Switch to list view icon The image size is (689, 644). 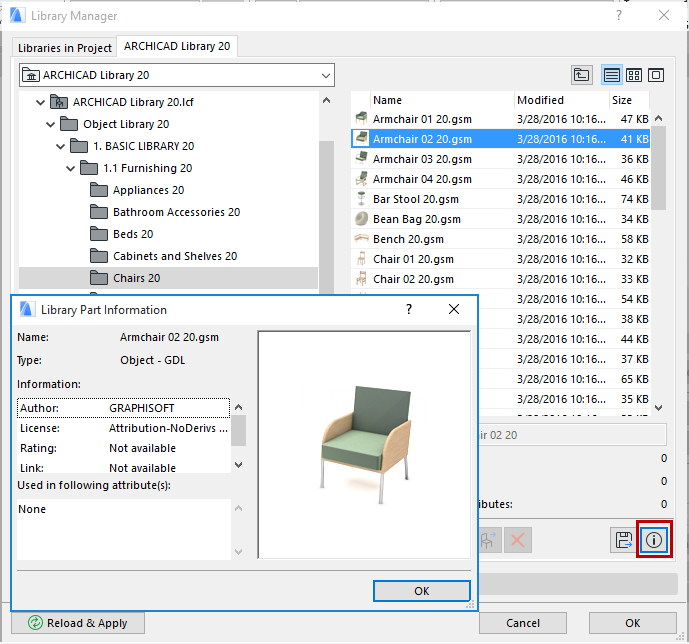pos(611,75)
